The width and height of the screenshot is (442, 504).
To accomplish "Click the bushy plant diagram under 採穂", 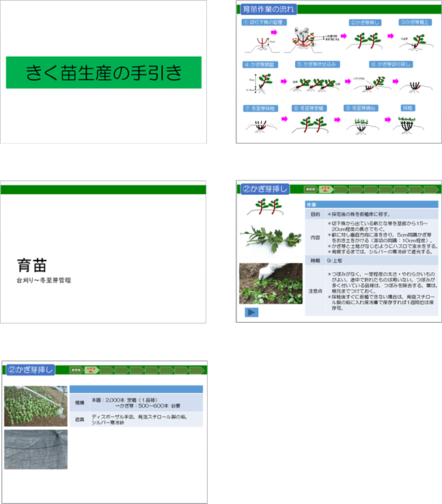I will pyautogui.click(x=408, y=124).
